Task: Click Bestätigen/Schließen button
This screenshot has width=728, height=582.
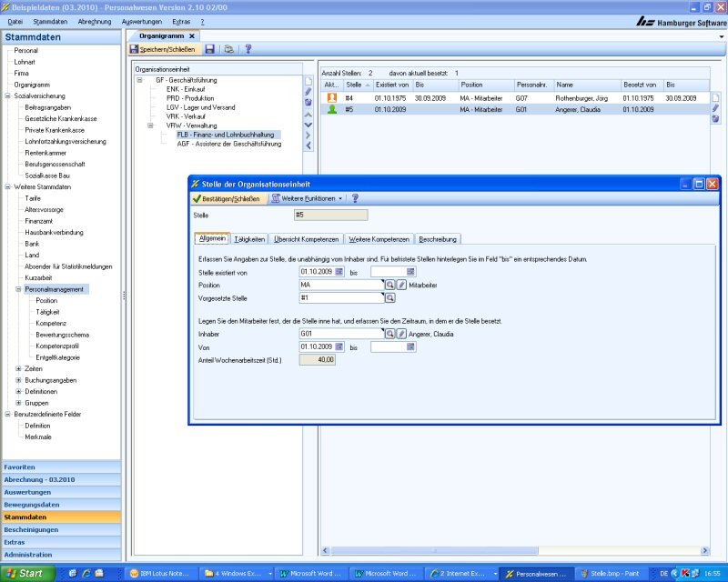Action: tap(227, 198)
